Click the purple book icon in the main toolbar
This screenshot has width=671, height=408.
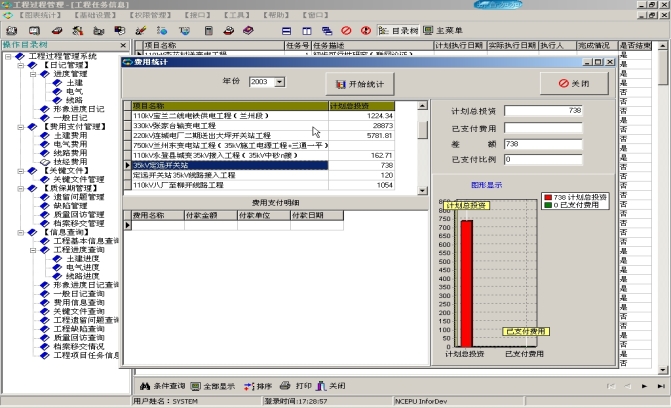point(248,30)
